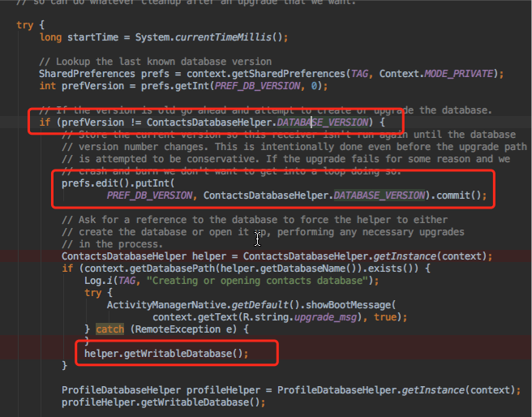Viewport: 532px width, 417px height.
Task: Click 'ContactsDatabaseHelper helper = ' declaration line
Action: click(x=277, y=256)
